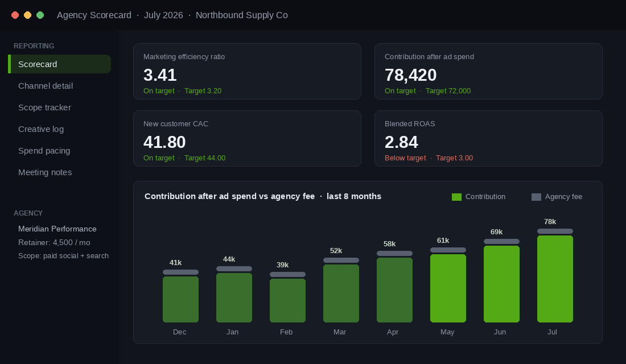Click the gray Agency fee legend swatch
Viewport: 626px width, 364px height.
pos(536,197)
